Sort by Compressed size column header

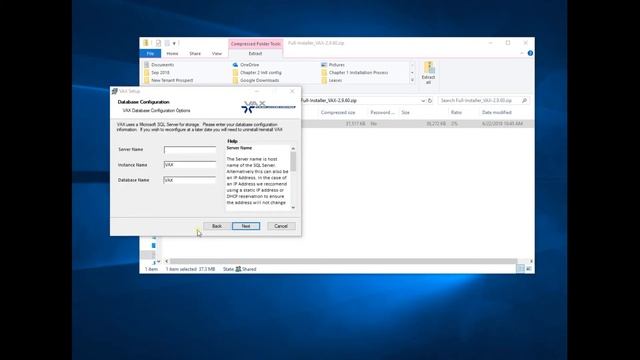[x=338, y=112]
